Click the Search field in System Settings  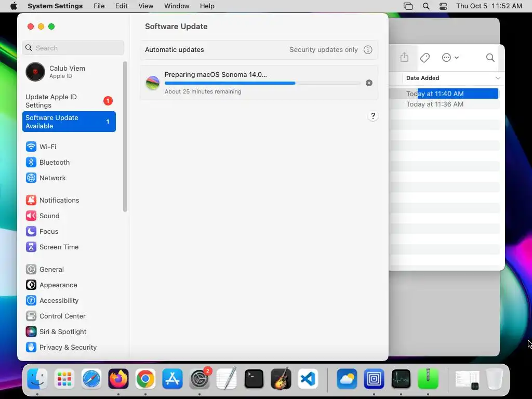(73, 48)
